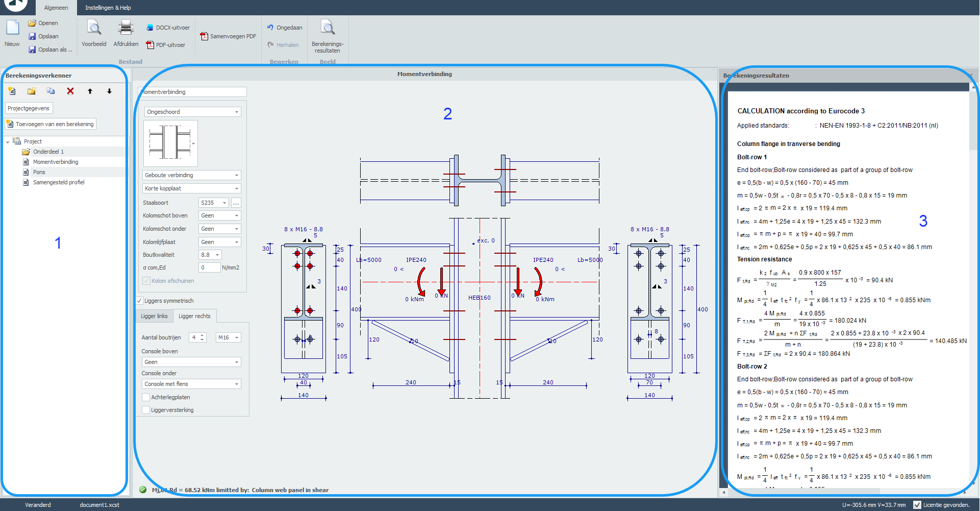Click the copy icon in Berekeningsverkenner
This screenshot has height=511, width=980.
[x=51, y=91]
